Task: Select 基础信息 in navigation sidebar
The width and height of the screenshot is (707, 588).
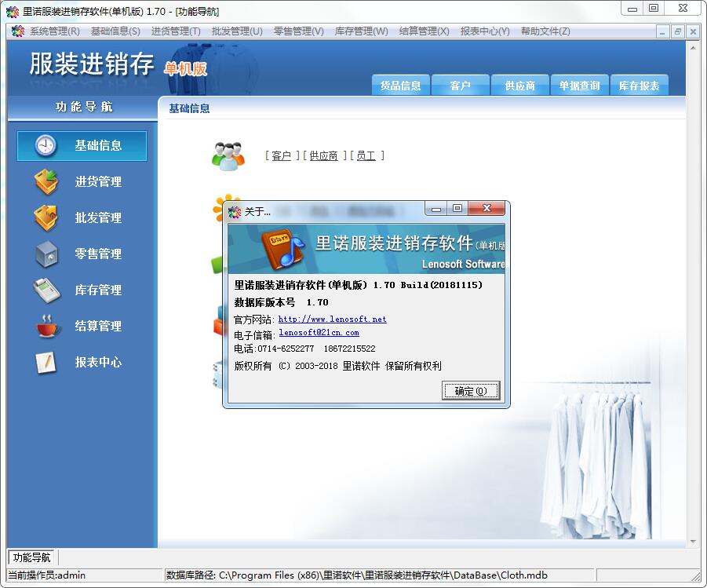Action: click(82, 146)
